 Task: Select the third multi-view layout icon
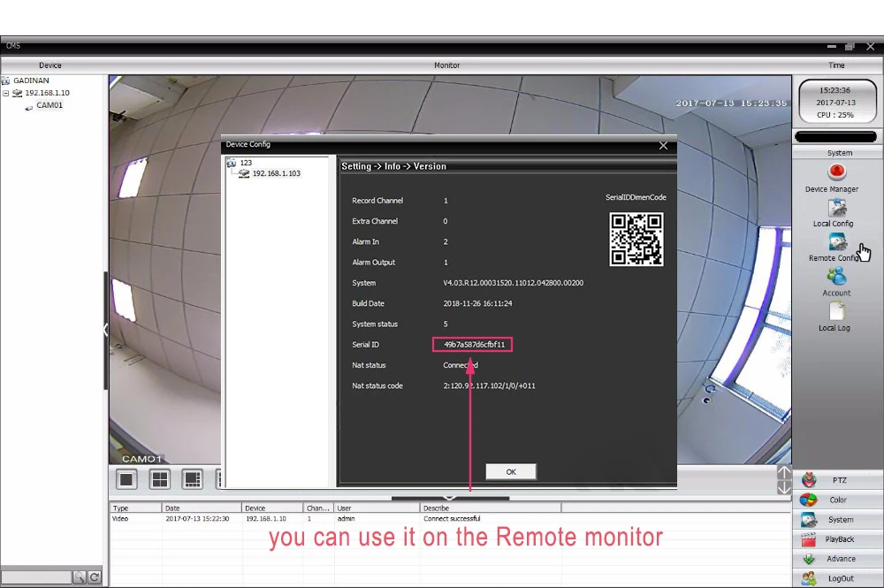point(192,480)
